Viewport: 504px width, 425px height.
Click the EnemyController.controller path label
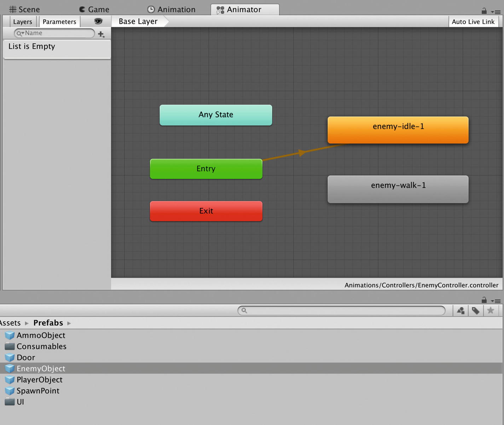coord(421,285)
